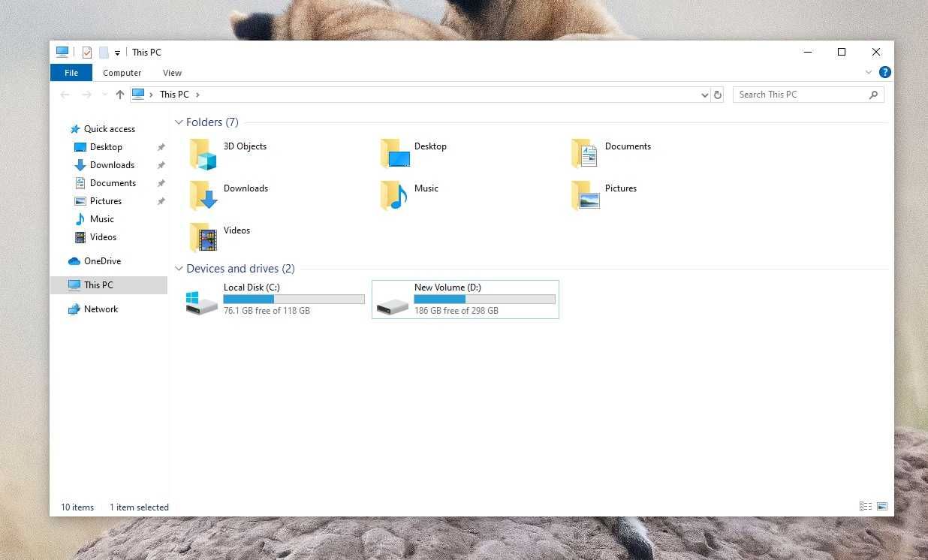Refresh the This PC location
The height and width of the screenshot is (560, 928).
[x=718, y=95]
